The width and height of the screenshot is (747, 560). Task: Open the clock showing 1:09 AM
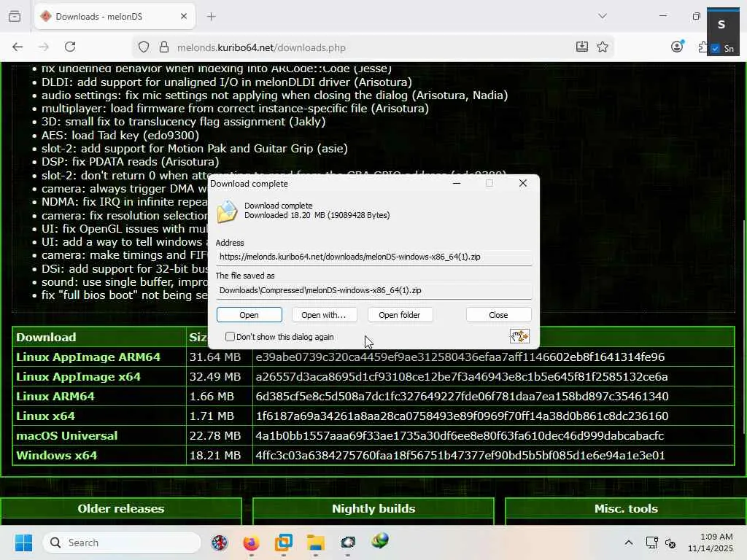(710, 542)
